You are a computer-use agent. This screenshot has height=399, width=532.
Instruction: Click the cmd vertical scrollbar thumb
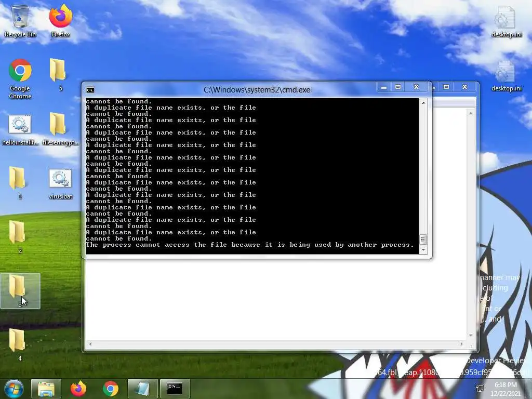[x=423, y=240]
